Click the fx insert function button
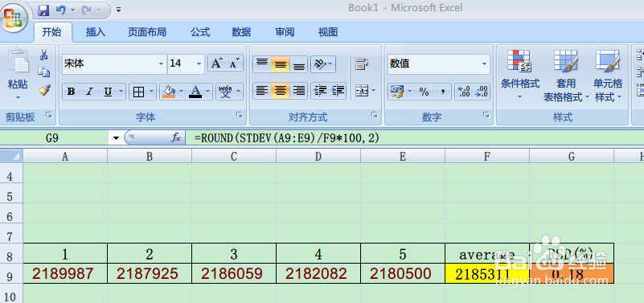 (x=176, y=138)
